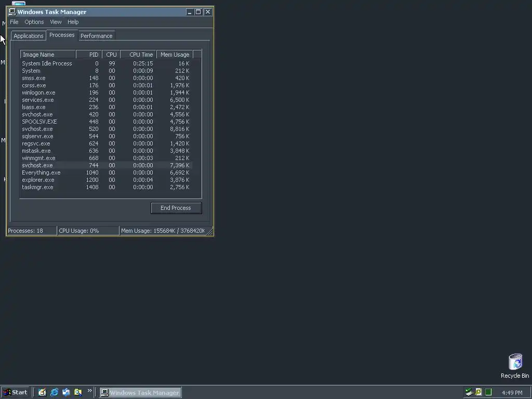Screen dimensions: 532x399
Task: Sort by the Mem Usage column header
Action: 175,55
